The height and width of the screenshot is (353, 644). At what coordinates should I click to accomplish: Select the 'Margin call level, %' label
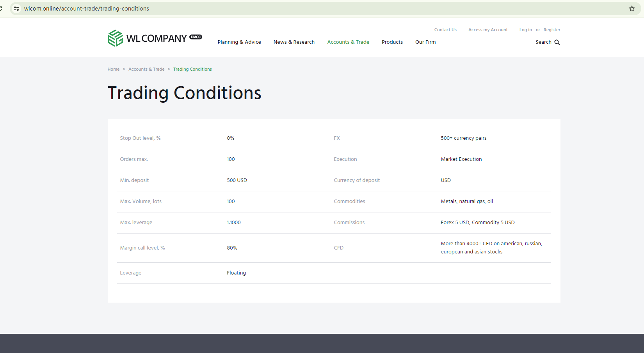pyautogui.click(x=142, y=248)
